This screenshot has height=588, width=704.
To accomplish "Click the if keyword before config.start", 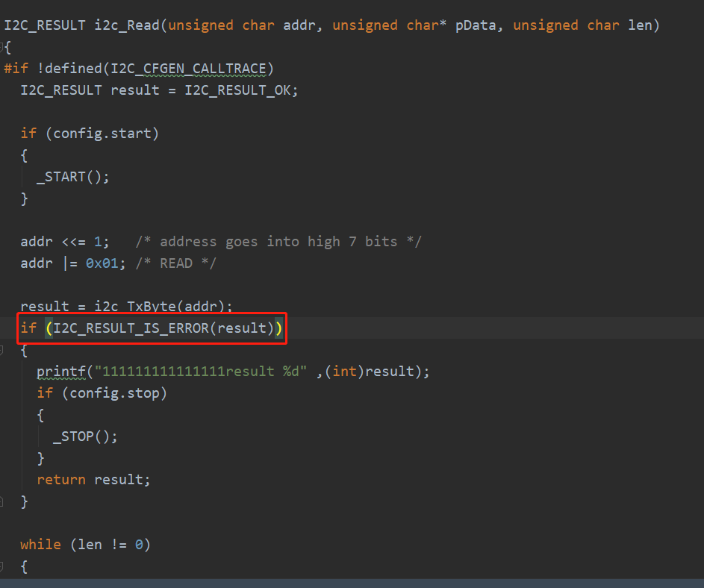I will click(28, 134).
